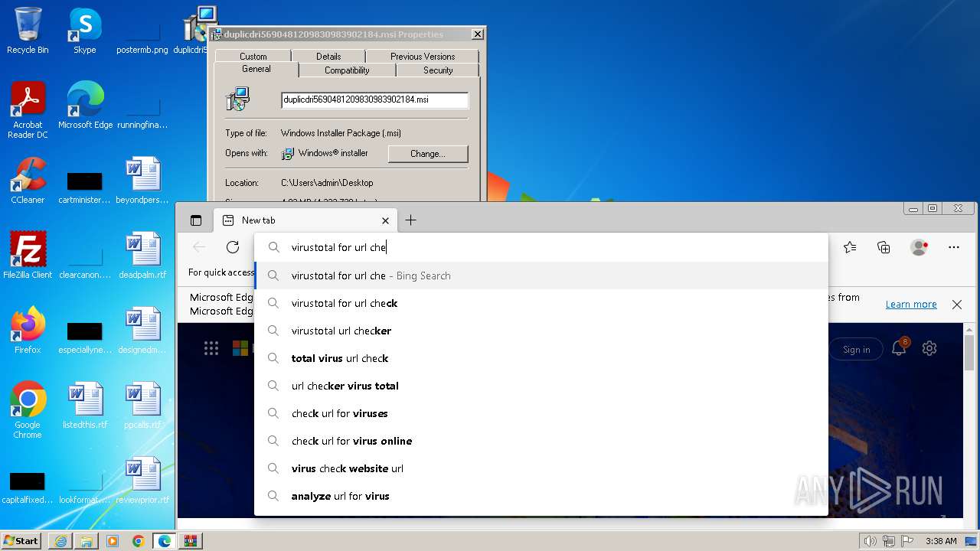Launch Firefox from desktop
Image resolution: width=980 pixels, height=551 pixels.
click(x=28, y=330)
